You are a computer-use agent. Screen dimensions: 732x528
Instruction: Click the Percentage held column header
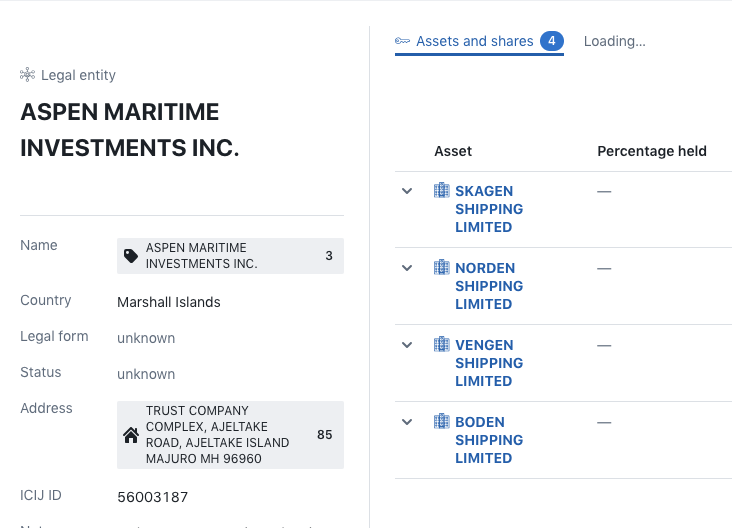coord(652,151)
